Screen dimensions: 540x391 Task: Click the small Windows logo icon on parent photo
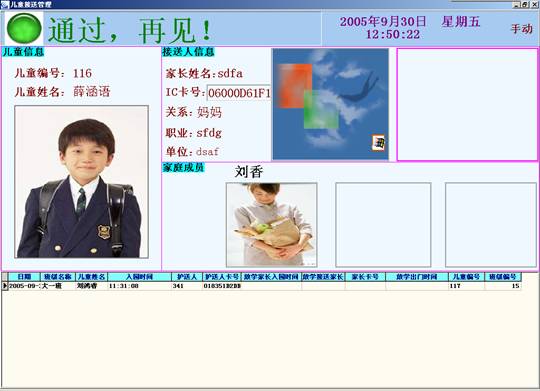pos(378,143)
